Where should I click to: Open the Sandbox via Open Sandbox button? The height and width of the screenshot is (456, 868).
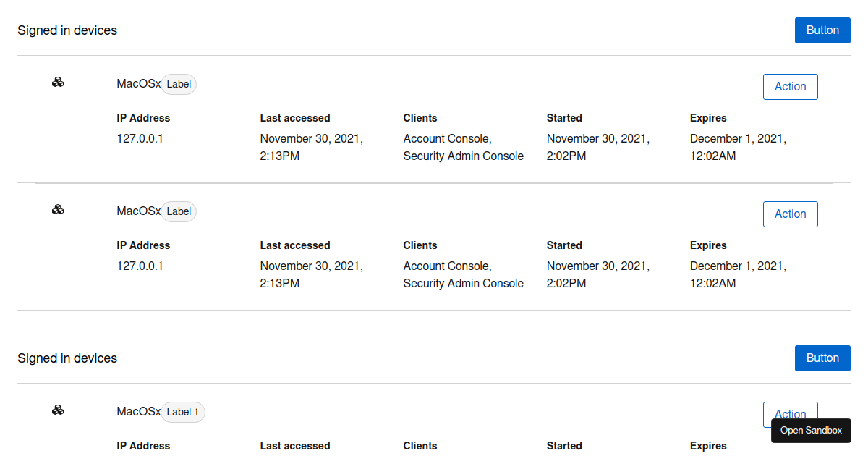pos(811,431)
